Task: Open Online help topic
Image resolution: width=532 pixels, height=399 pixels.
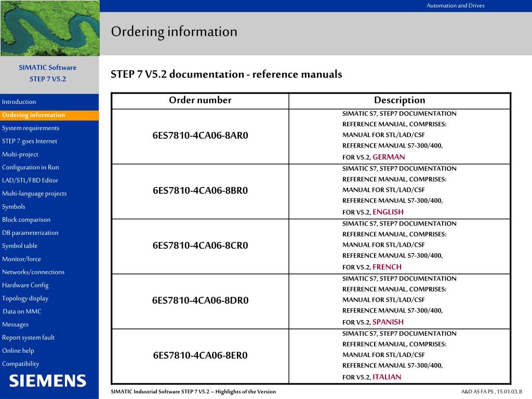Action: 18,351
